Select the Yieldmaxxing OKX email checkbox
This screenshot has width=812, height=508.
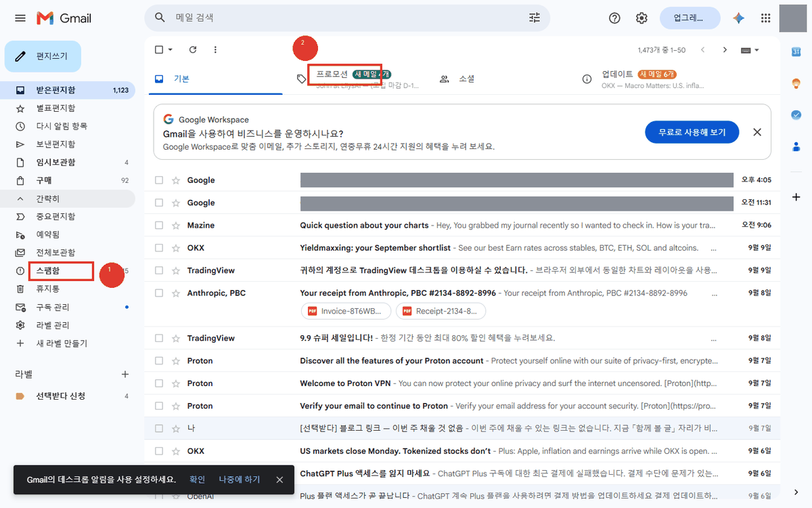click(159, 248)
